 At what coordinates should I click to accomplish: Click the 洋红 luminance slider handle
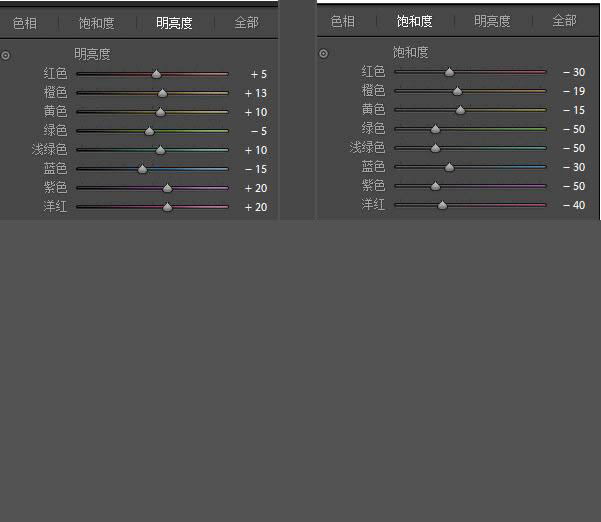click(x=167, y=207)
